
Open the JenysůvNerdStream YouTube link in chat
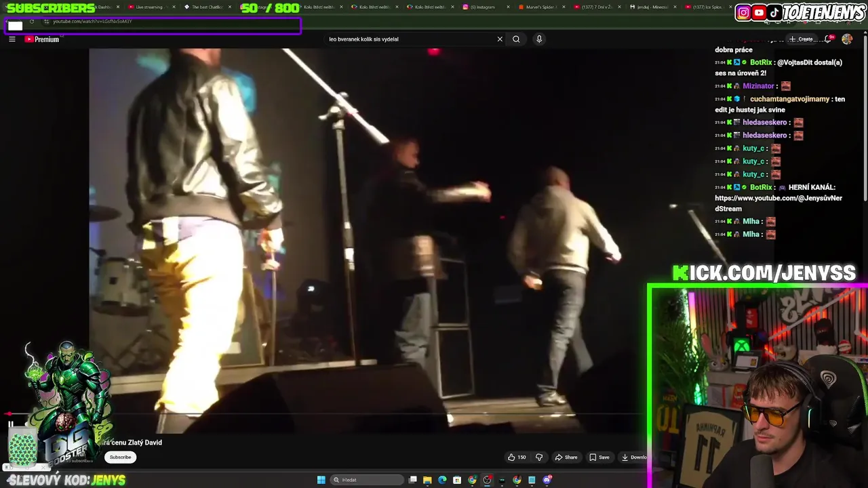(778, 203)
